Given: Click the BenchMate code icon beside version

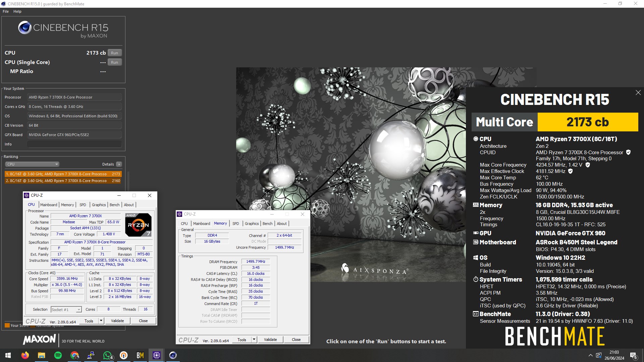Looking at the screenshot, I should click(476, 314).
